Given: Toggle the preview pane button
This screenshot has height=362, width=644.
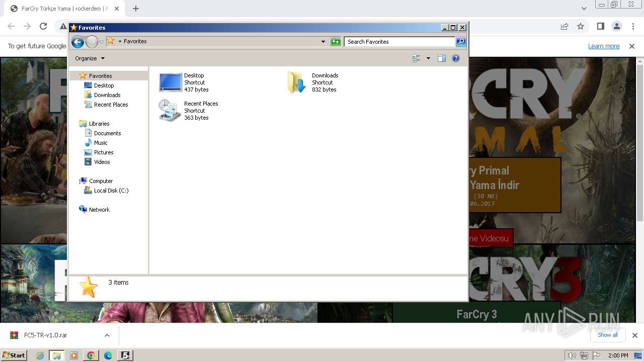Looking at the screenshot, I should [x=442, y=58].
